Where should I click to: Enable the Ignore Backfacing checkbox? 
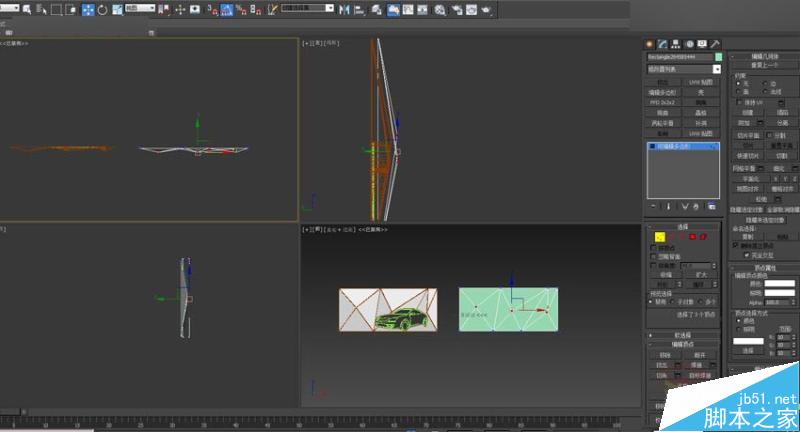pos(654,256)
